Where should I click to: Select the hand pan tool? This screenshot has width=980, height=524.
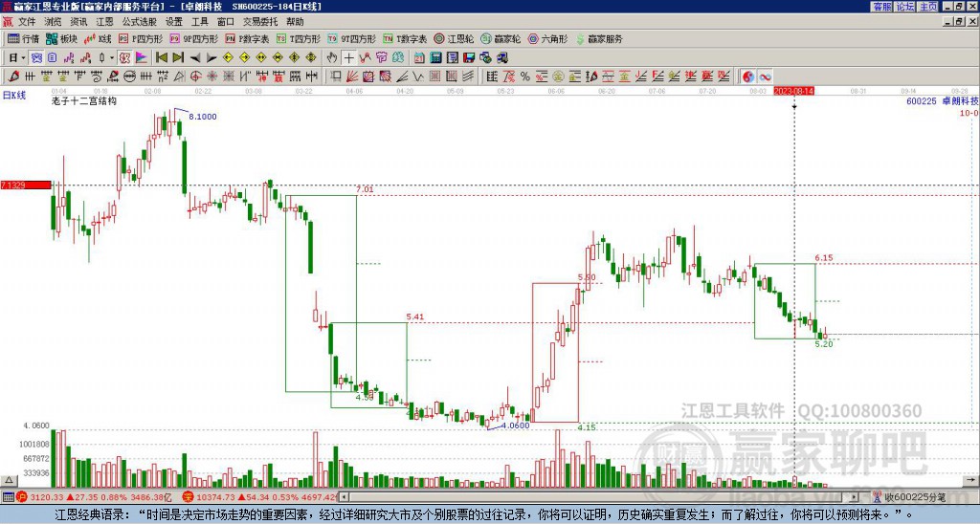click(x=333, y=57)
